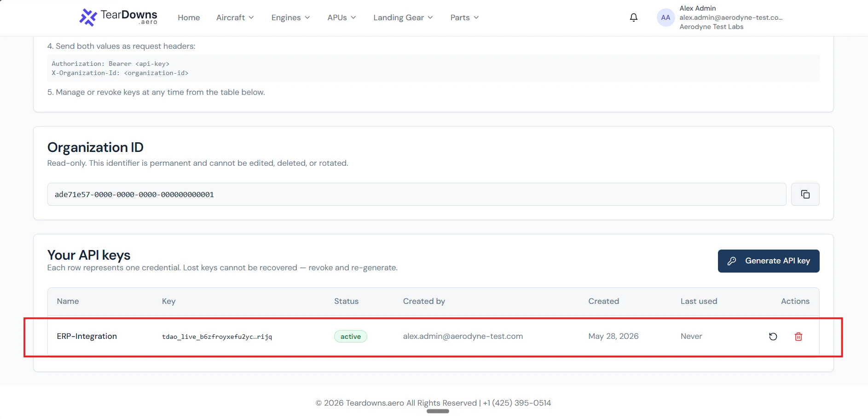Delete the ERP-Integration API key

tap(799, 337)
